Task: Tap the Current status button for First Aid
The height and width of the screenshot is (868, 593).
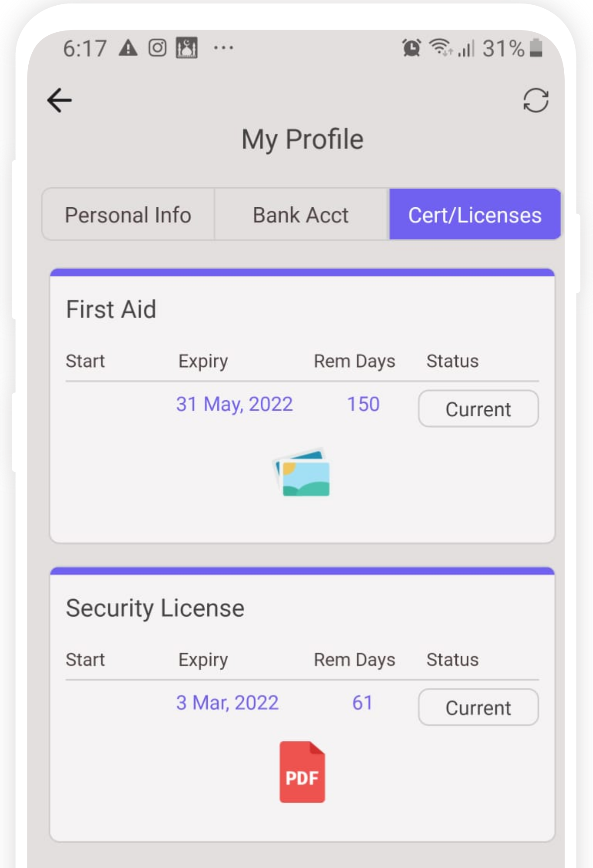Action: 478,409
